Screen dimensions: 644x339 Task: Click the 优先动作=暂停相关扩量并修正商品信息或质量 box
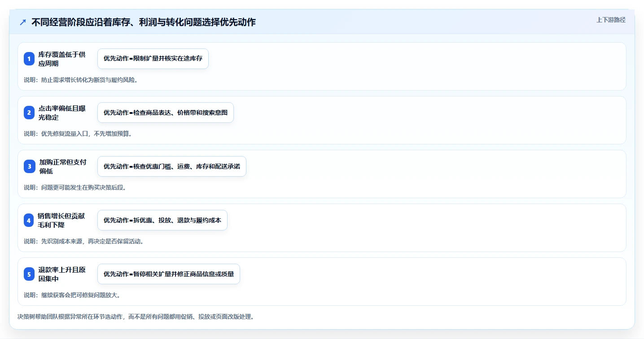tap(169, 274)
